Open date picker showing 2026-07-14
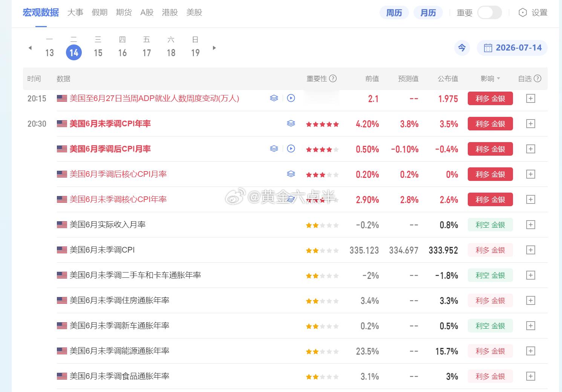The height and width of the screenshot is (392, 562). tap(512, 48)
